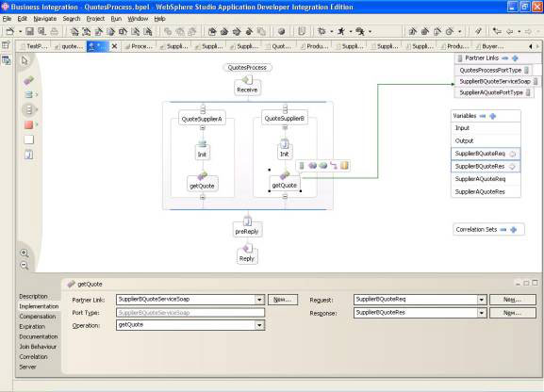Click the Back navigation arrow in toolbar
This screenshot has height=392, width=544.
coord(510,32)
